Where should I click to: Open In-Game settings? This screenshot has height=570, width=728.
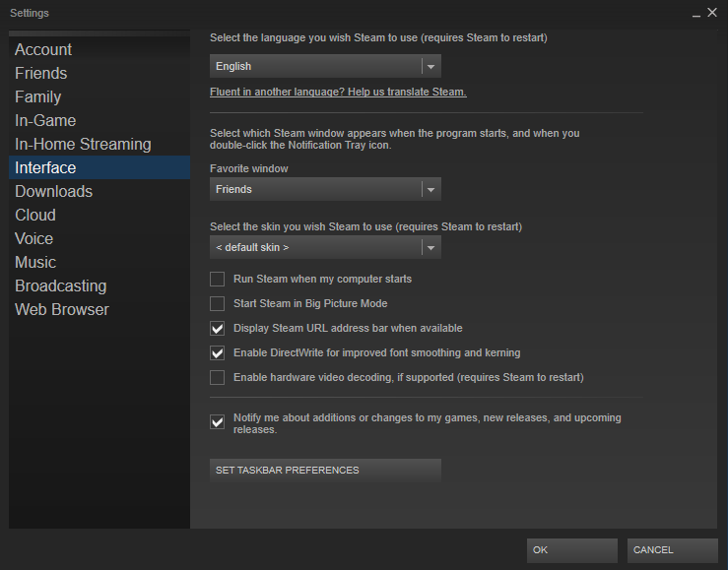pyautogui.click(x=99, y=120)
